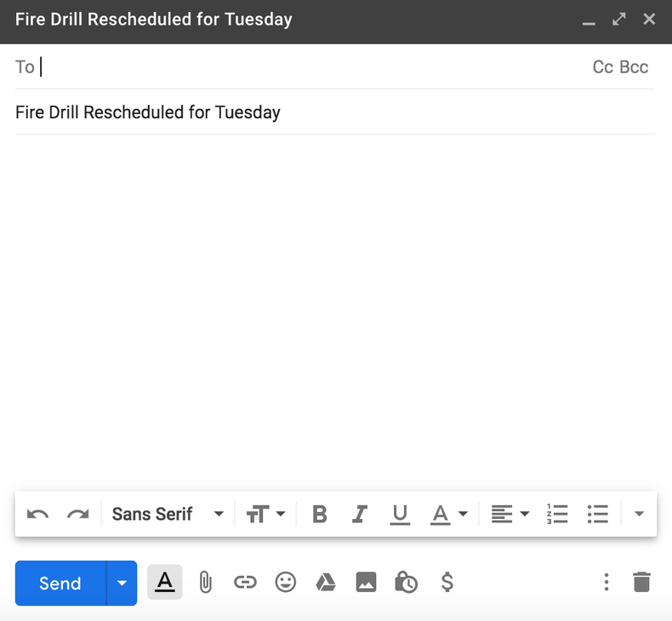Insert a photo into the email

click(366, 583)
